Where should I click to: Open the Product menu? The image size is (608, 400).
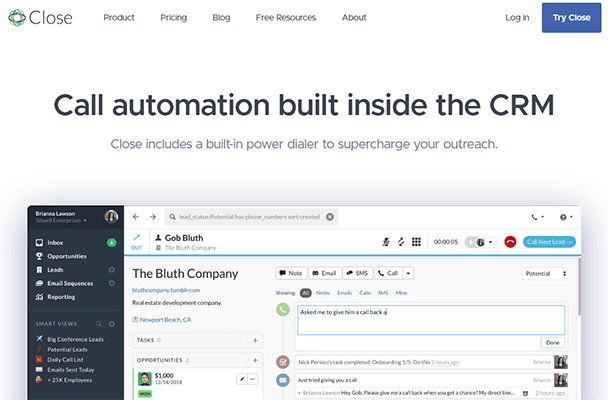[119, 17]
